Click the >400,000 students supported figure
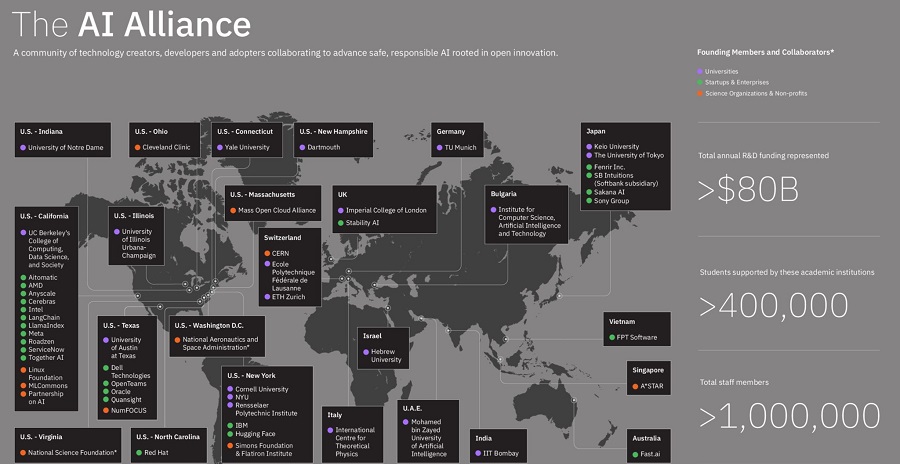The image size is (900, 464). [773, 305]
